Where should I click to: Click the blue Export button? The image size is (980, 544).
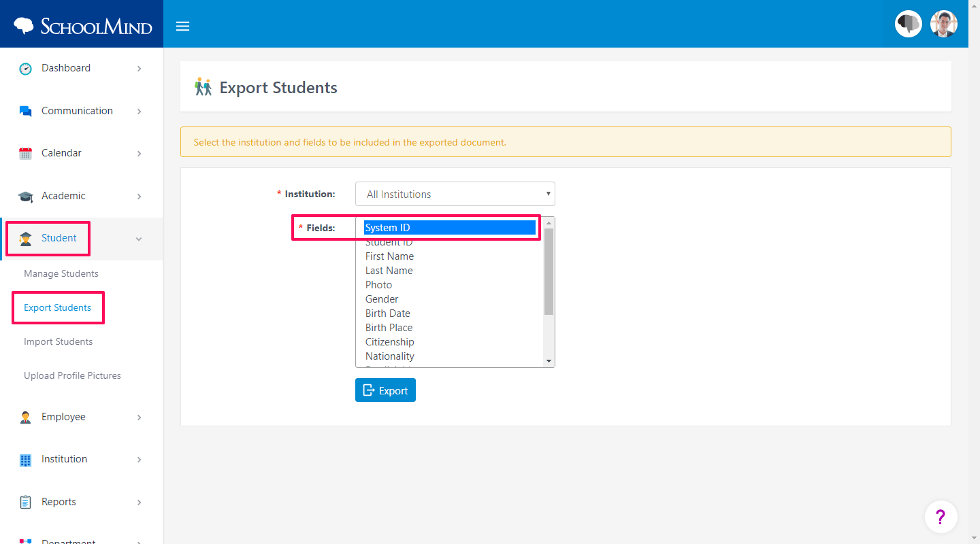pyautogui.click(x=385, y=390)
